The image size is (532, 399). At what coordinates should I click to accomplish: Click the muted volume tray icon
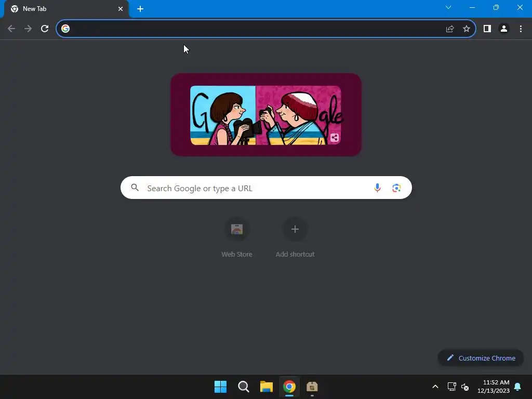coord(465,387)
